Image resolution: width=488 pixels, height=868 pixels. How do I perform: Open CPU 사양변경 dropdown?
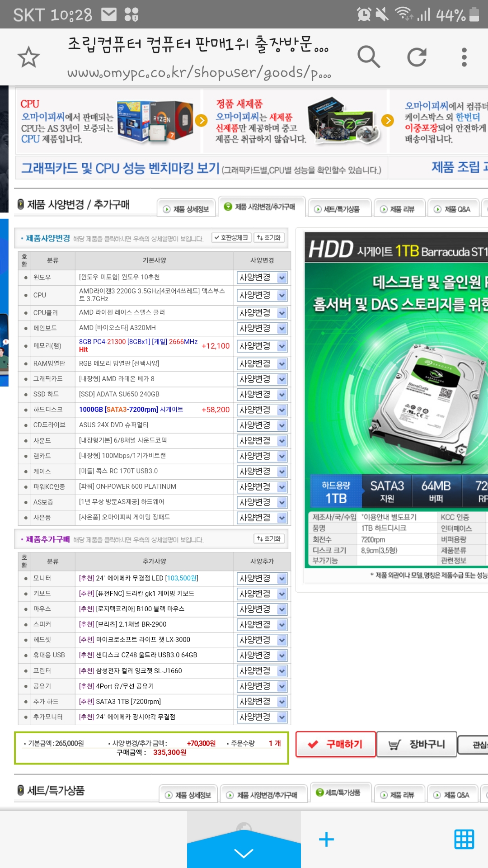(263, 295)
